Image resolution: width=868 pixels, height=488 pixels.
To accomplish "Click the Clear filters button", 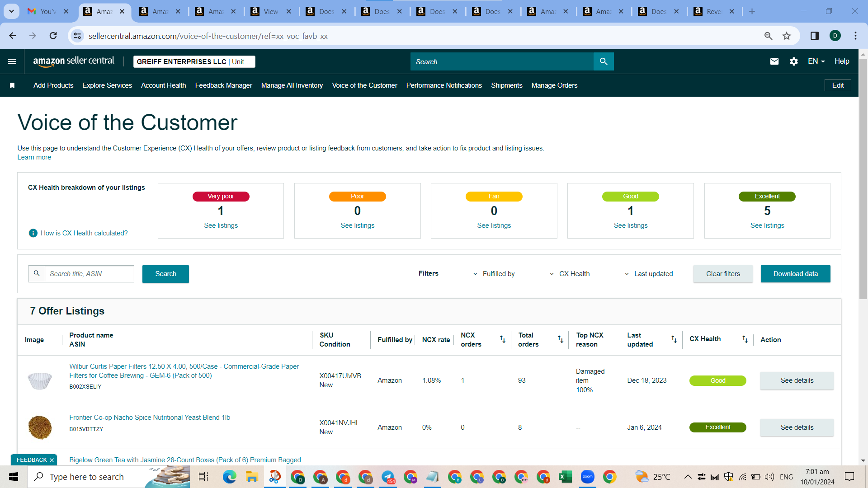I will (723, 274).
